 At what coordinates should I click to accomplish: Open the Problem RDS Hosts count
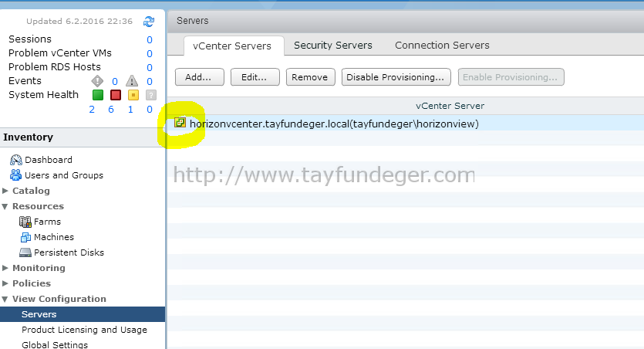tap(150, 67)
